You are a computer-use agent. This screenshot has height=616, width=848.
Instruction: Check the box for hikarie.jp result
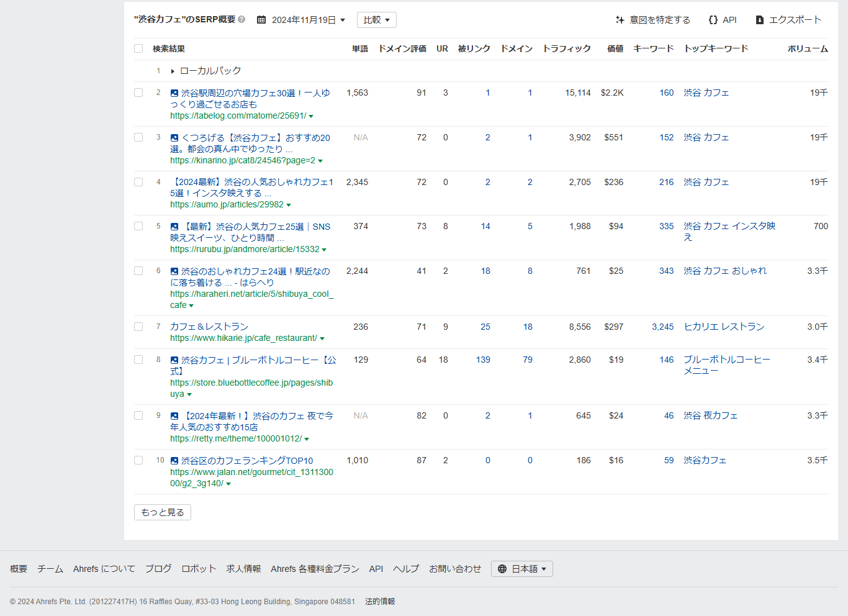[x=138, y=327]
